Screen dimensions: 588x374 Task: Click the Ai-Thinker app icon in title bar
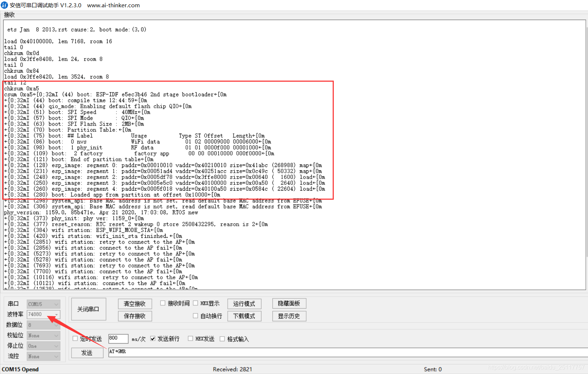[4, 5]
